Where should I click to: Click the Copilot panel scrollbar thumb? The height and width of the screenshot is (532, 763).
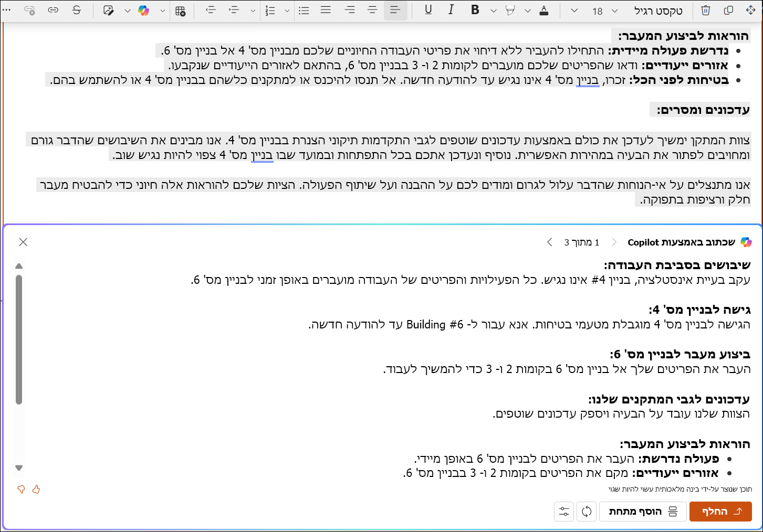(19, 339)
